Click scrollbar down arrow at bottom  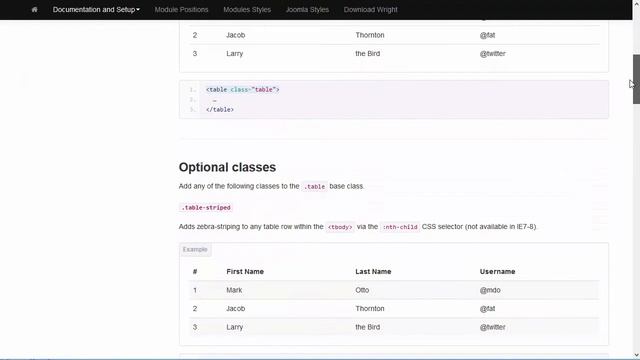(636, 356)
